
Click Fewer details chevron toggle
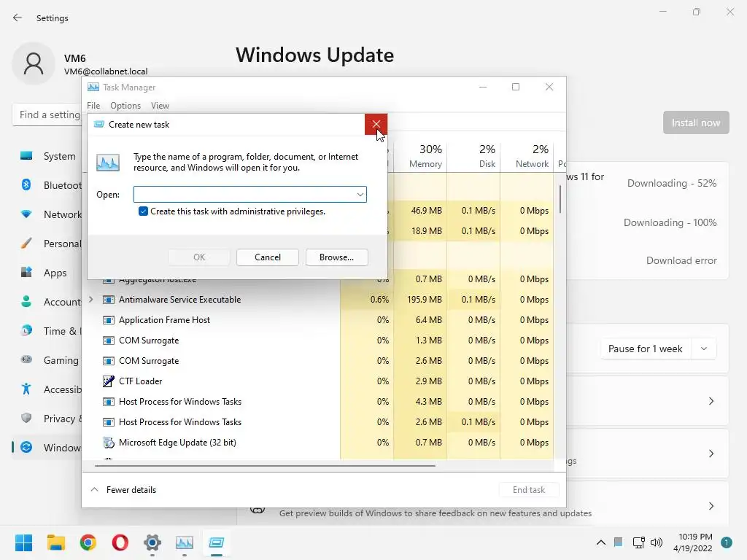[x=94, y=489]
